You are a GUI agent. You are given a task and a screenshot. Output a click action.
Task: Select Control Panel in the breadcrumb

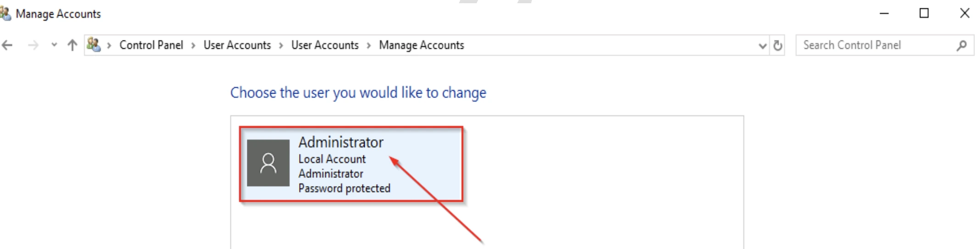[151, 45]
